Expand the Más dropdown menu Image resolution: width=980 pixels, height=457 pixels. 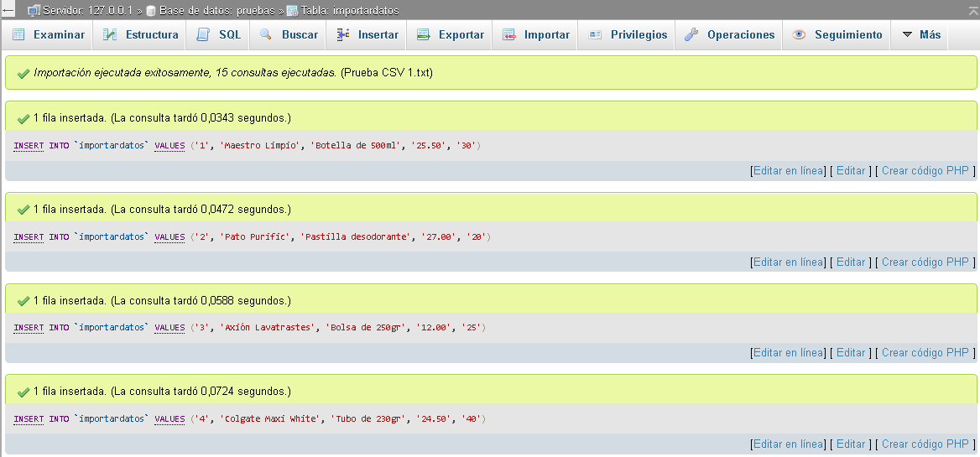[x=920, y=35]
